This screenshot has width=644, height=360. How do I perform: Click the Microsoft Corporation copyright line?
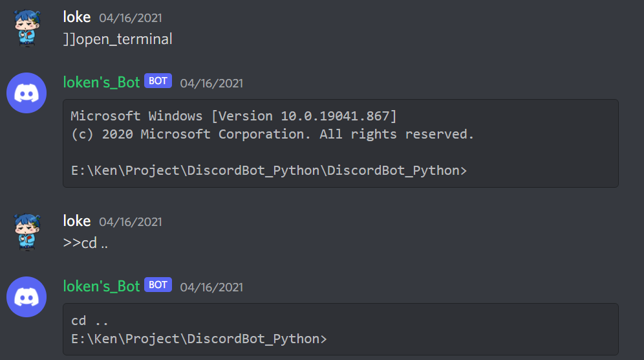(273, 134)
